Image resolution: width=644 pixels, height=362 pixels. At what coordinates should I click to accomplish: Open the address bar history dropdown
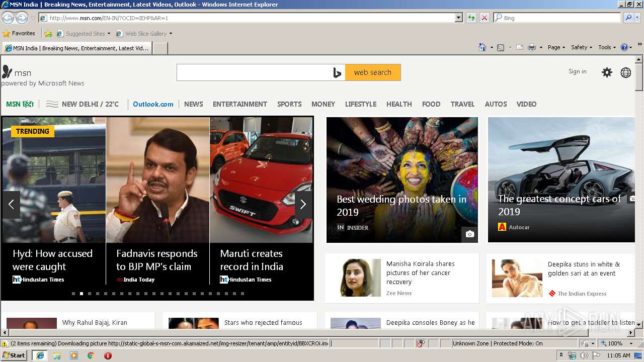[458, 18]
